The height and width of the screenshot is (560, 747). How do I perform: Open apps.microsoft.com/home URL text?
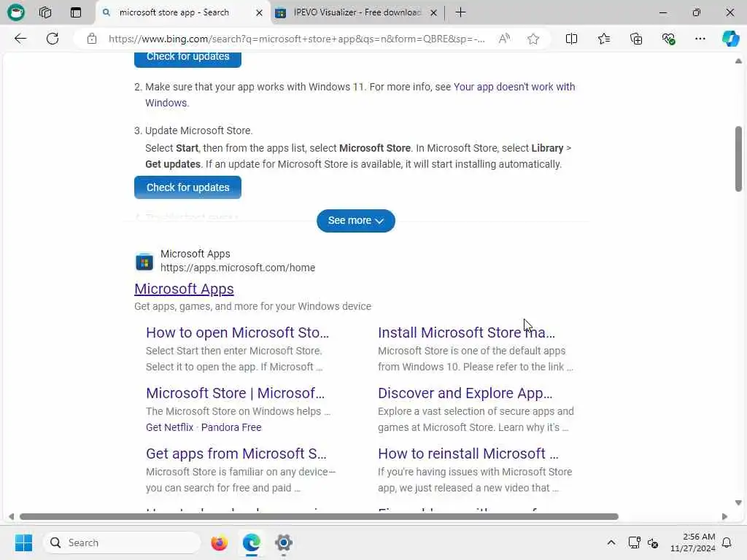click(x=238, y=268)
